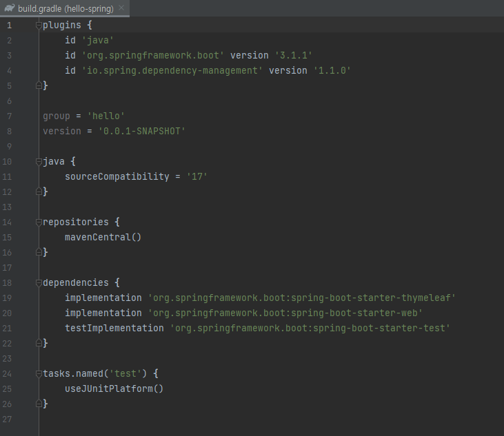The width and height of the screenshot is (504, 436).
Task: Click fold end marker on line 22
Action: [x=39, y=343]
